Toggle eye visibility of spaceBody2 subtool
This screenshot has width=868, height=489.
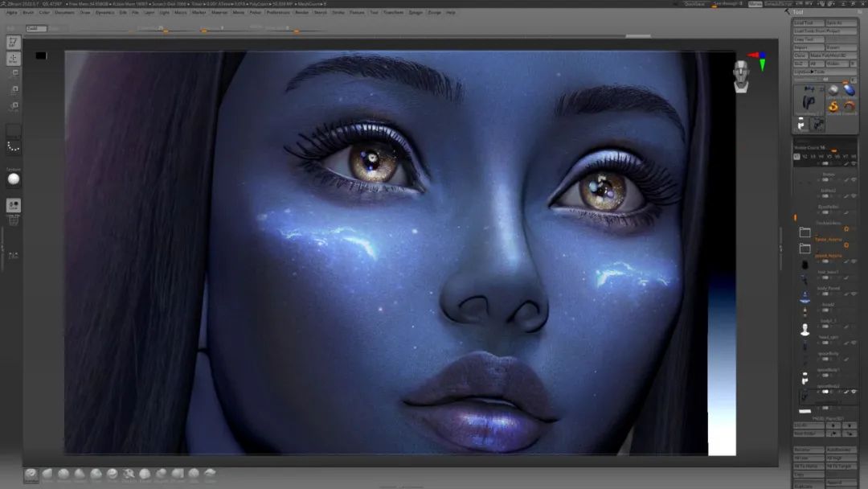pos(854,392)
